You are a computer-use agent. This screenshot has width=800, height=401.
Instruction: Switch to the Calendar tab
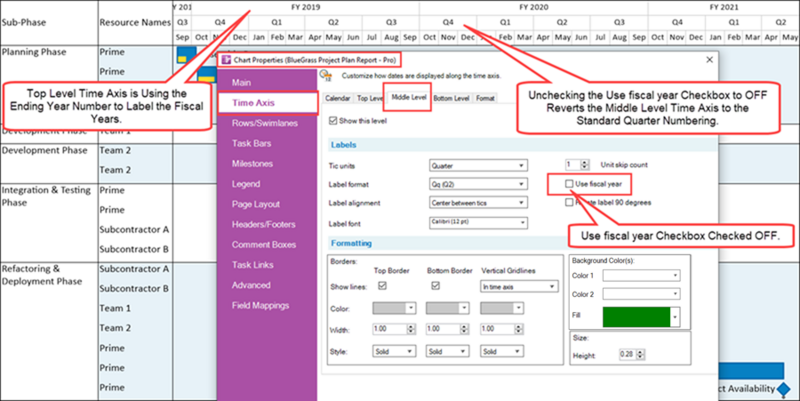pos(338,98)
